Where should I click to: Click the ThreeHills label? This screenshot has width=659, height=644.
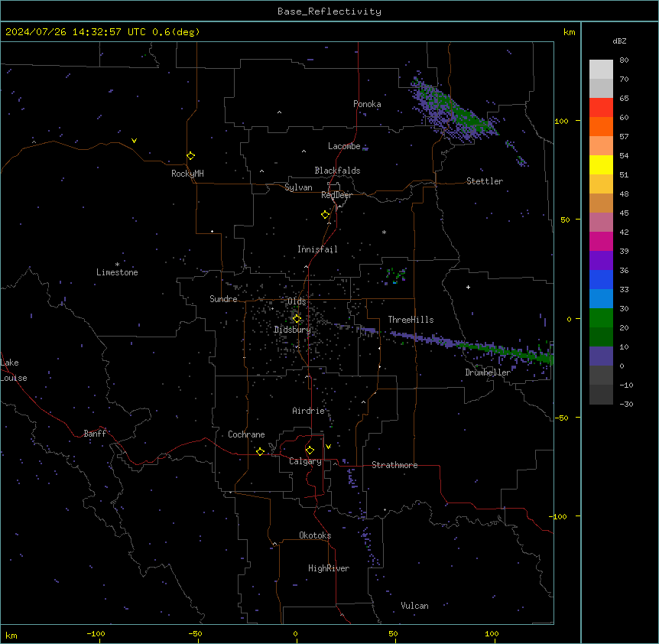[x=411, y=320]
